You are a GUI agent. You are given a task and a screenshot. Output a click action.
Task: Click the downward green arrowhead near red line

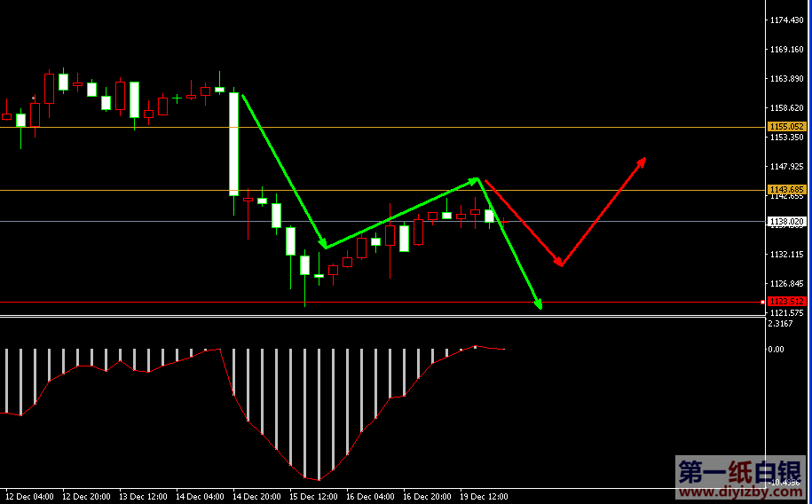(x=538, y=305)
